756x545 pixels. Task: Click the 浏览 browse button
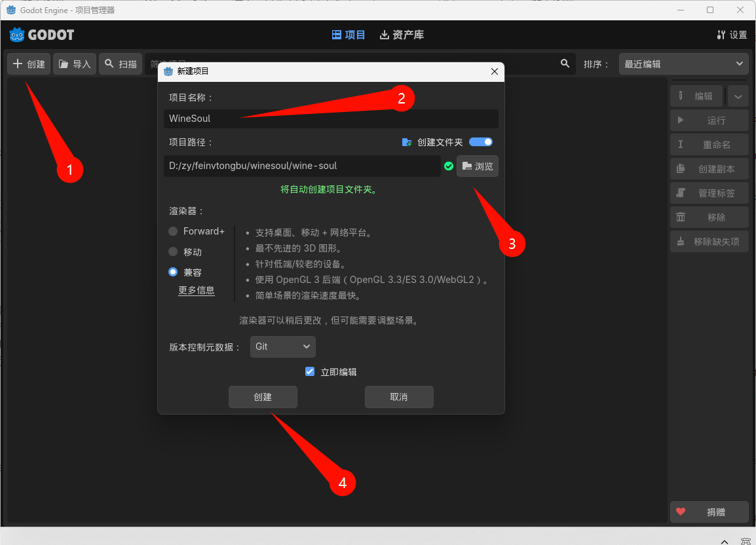point(478,166)
